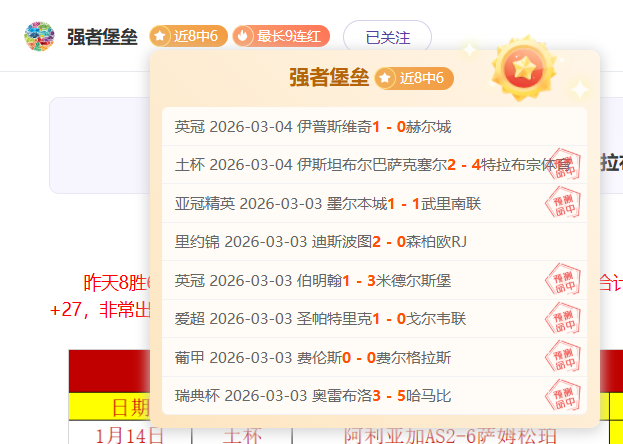Click the 土杯 league cell in the table
This screenshot has height=444, width=623.
(x=241, y=435)
